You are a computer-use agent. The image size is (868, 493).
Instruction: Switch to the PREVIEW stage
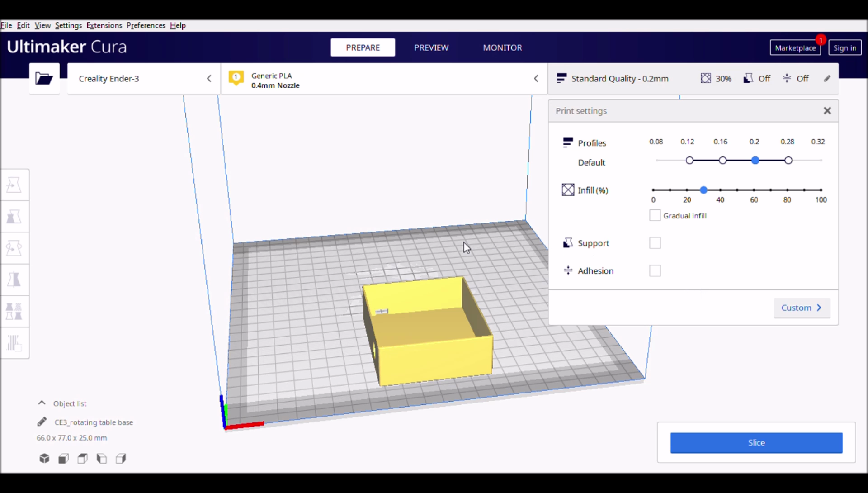431,47
